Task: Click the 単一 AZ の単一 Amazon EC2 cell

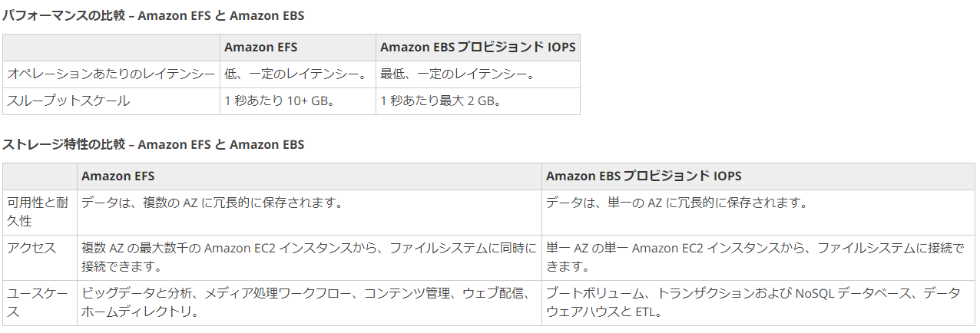Action: [x=754, y=257]
